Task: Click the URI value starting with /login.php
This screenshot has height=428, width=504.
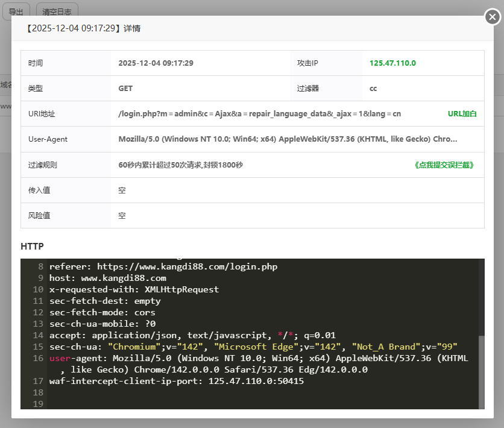Action: pos(259,114)
